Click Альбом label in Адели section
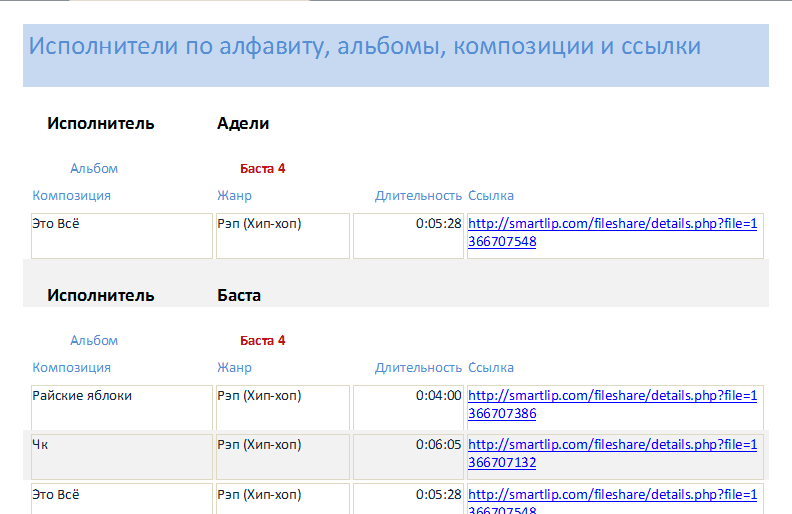 (x=94, y=169)
